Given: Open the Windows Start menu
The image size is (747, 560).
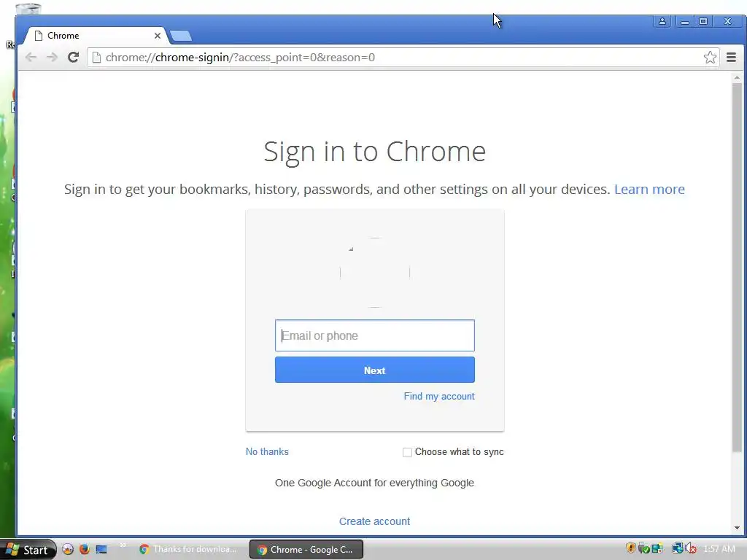Looking at the screenshot, I should [28, 550].
